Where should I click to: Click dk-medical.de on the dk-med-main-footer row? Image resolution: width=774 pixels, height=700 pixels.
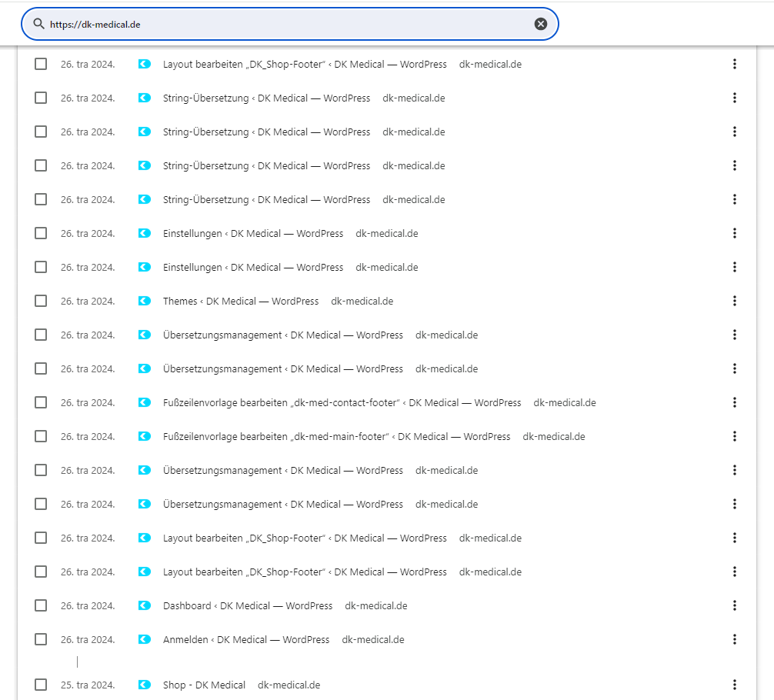554,436
